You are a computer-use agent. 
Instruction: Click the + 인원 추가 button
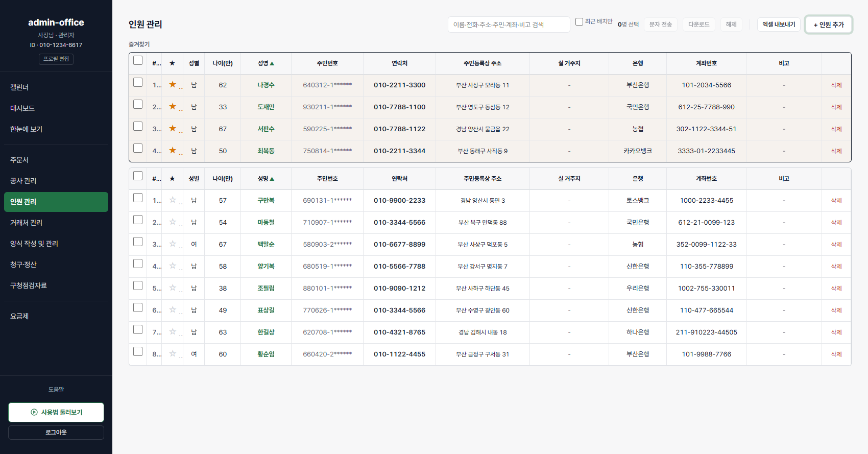pos(829,25)
